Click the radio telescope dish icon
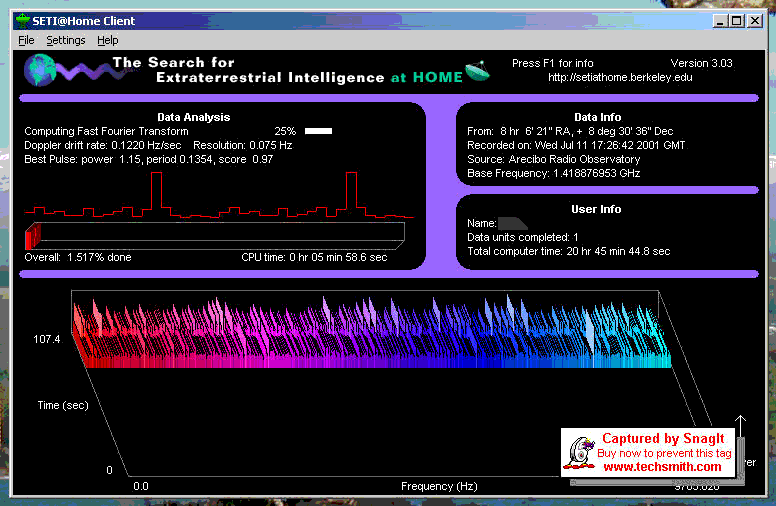Screen dimensions: 776x506 [478, 71]
